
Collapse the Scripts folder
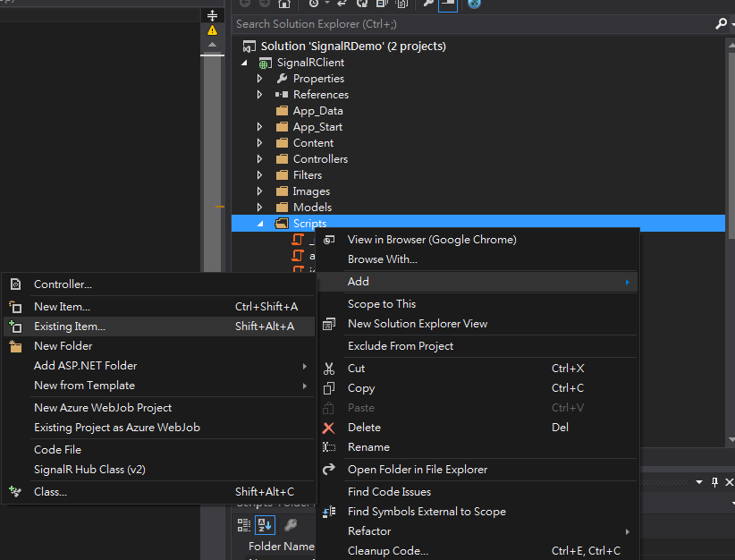click(x=260, y=224)
